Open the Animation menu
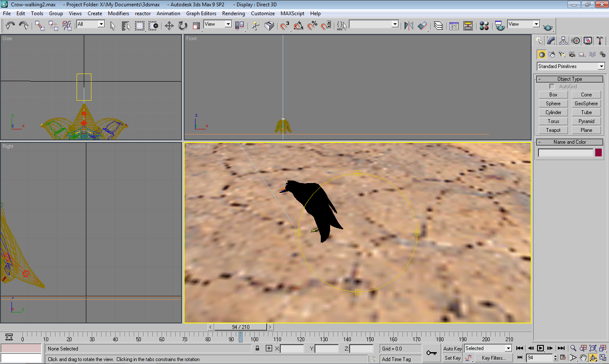609x364 pixels. (x=168, y=14)
